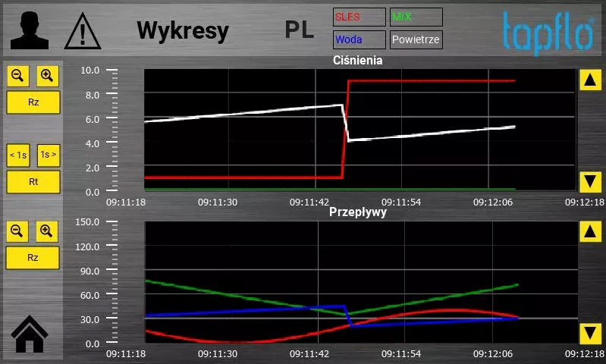This screenshot has width=606, height=364.
Task: Toggle the SLES series visibility
Action: coord(359,17)
